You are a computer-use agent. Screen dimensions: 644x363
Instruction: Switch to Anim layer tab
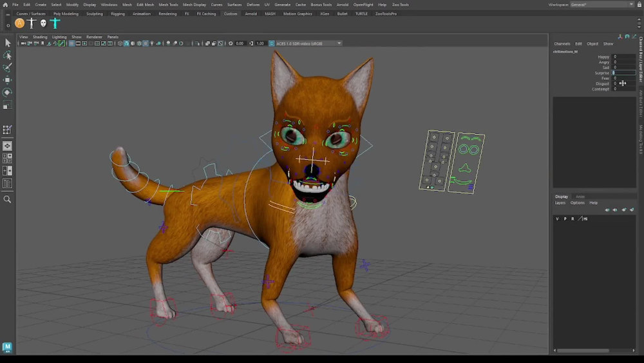click(x=580, y=197)
